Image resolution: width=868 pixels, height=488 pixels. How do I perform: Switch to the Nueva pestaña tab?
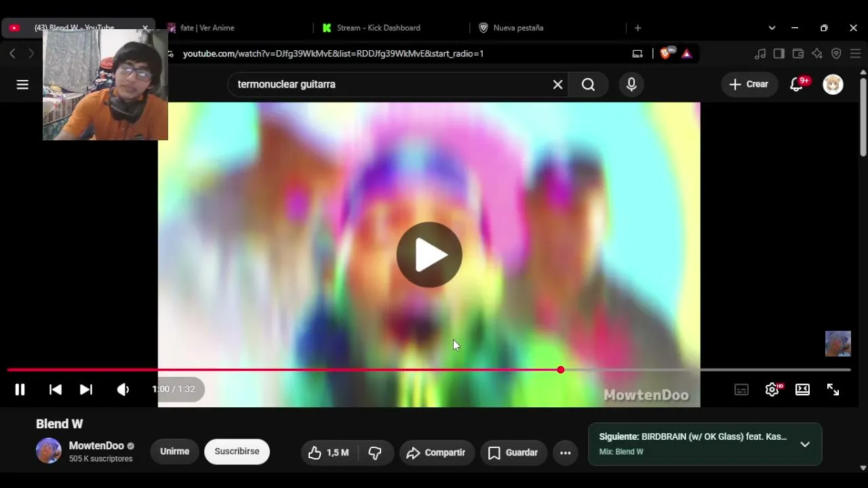518,28
